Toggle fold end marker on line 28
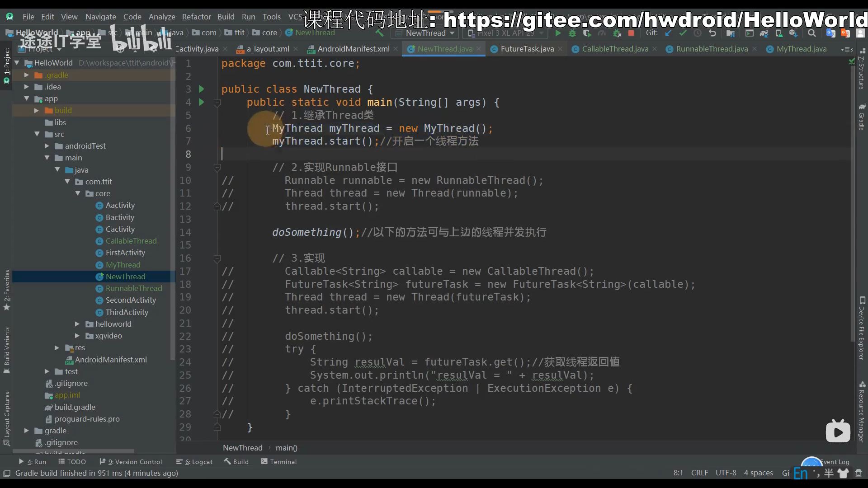This screenshot has height=488, width=868. (217, 414)
